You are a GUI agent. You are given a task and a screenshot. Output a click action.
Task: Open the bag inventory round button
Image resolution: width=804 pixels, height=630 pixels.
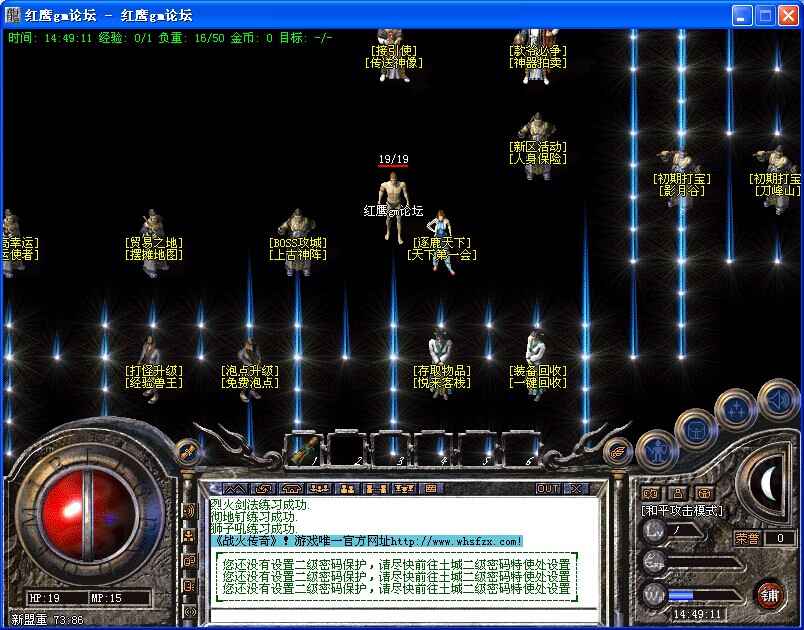coord(695,430)
